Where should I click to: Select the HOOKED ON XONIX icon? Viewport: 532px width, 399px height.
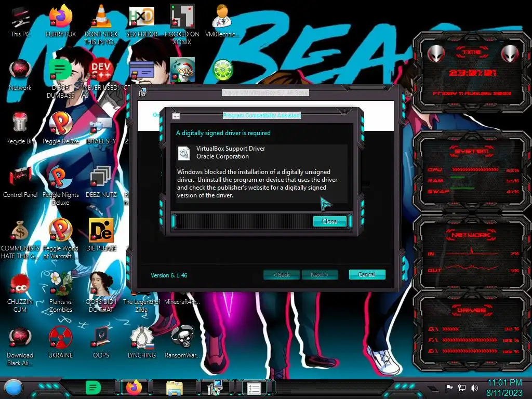(182, 24)
